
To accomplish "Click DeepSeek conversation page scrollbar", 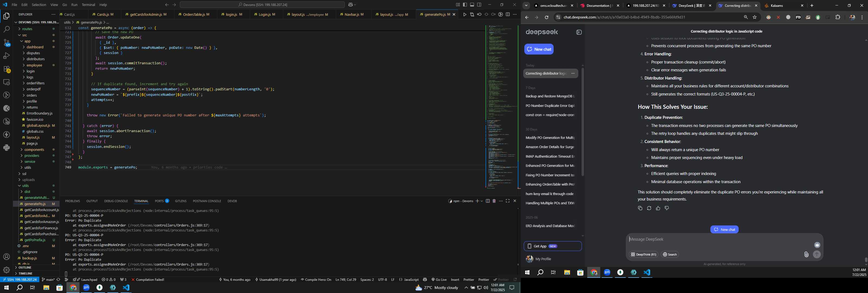I will click(866, 260).
